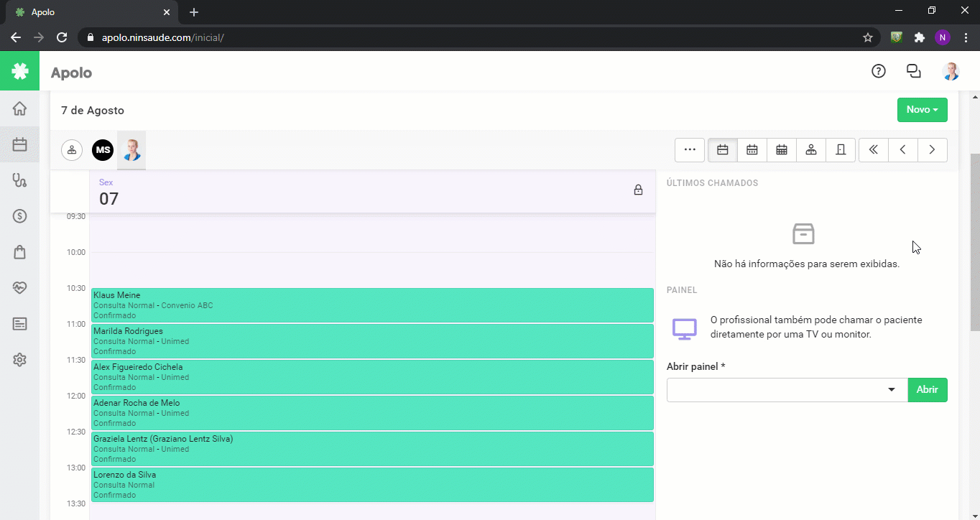This screenshot has height=520, width=980.
Task: Close the Apolo browser tab
Action: click(x=166, y=12)
